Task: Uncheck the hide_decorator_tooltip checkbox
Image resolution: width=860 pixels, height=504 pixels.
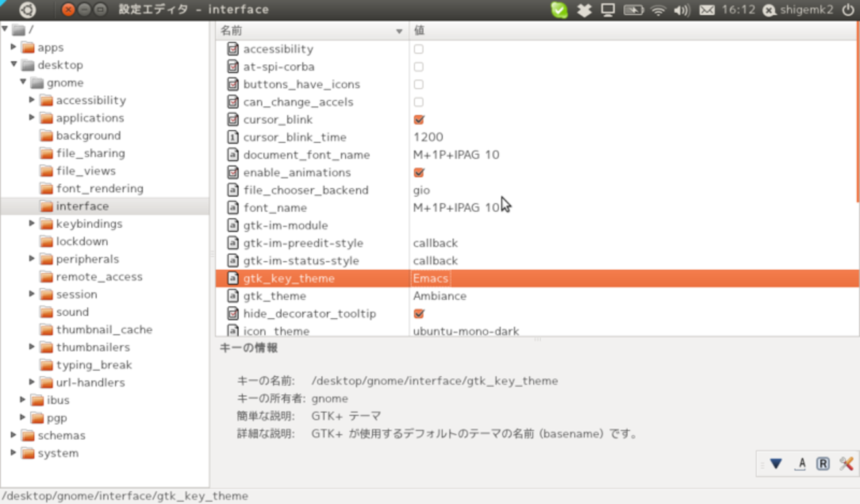Action: coord(419,314)
